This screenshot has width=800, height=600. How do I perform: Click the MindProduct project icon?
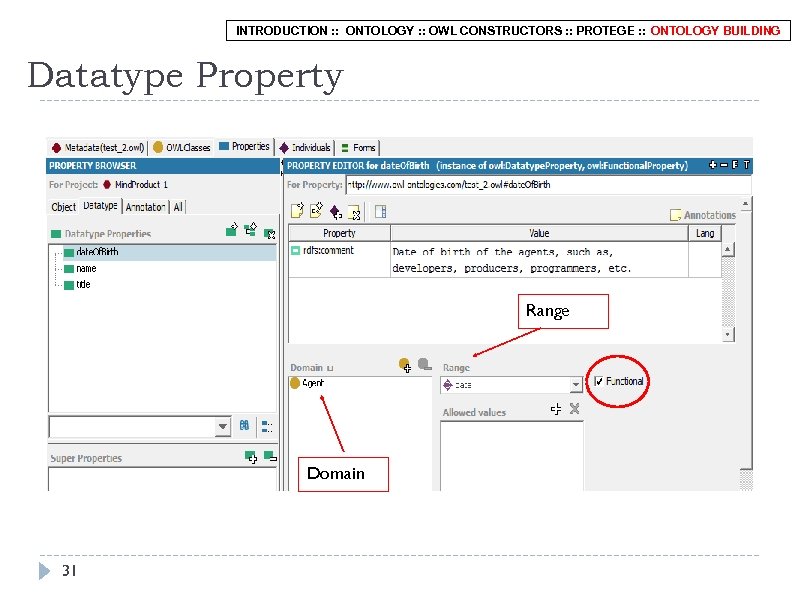(107, 184)
